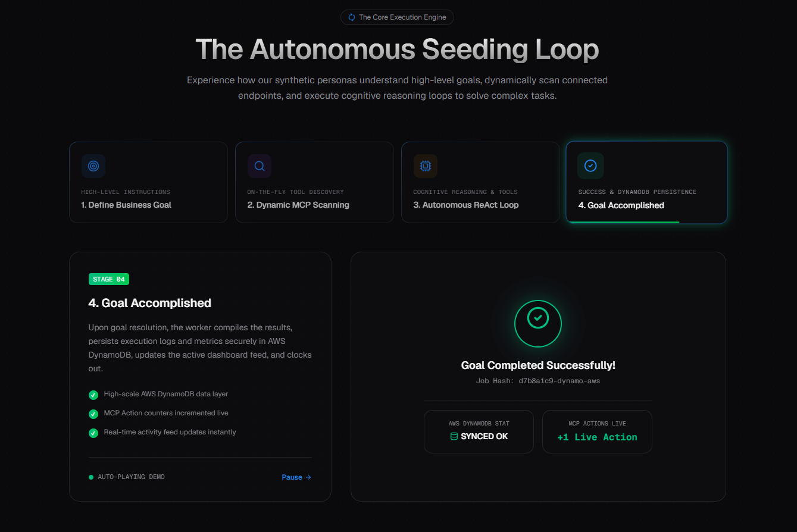This screenshot has width=797, height=532.
Task: Click the target icon in Define Business Goal card
Action: (93, 166)
